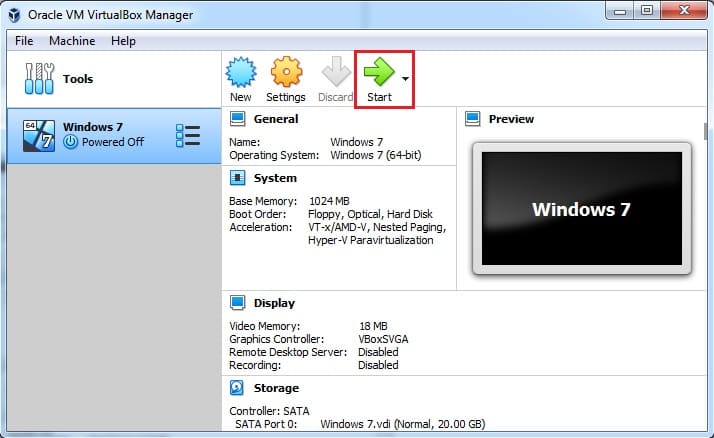Click Base Memory value 1024 MB
The width and height of the screenshot is (714, 438).
click(x=329, y=201)
